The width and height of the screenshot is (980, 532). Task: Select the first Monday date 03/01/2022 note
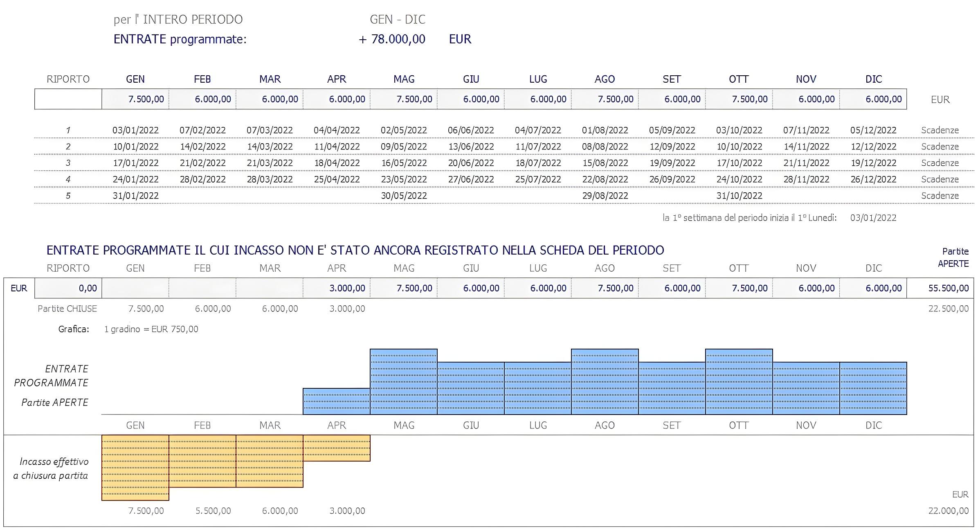pyautogui.click(x=873, y=218)
